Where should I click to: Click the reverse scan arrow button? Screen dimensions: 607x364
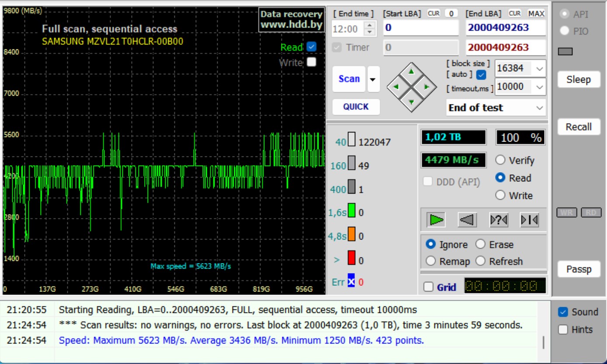point(467,220)
